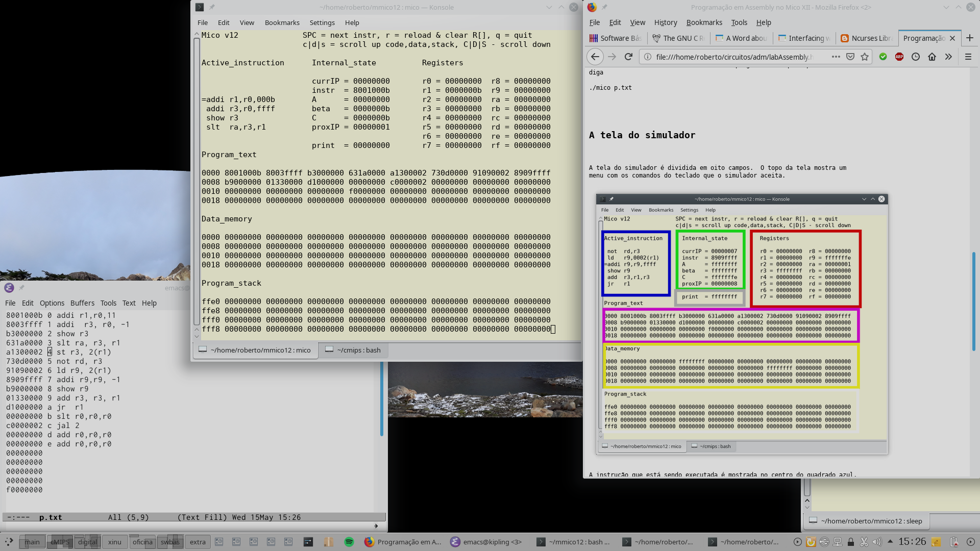Go to Firefox home page
The height and width of the screenshot is (551, 980).
pos(932,57)
